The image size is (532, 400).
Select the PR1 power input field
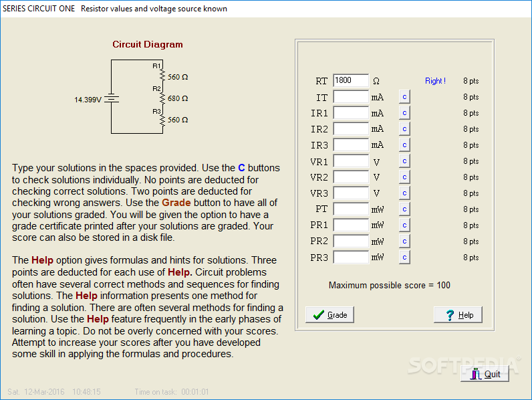[351, 225]
